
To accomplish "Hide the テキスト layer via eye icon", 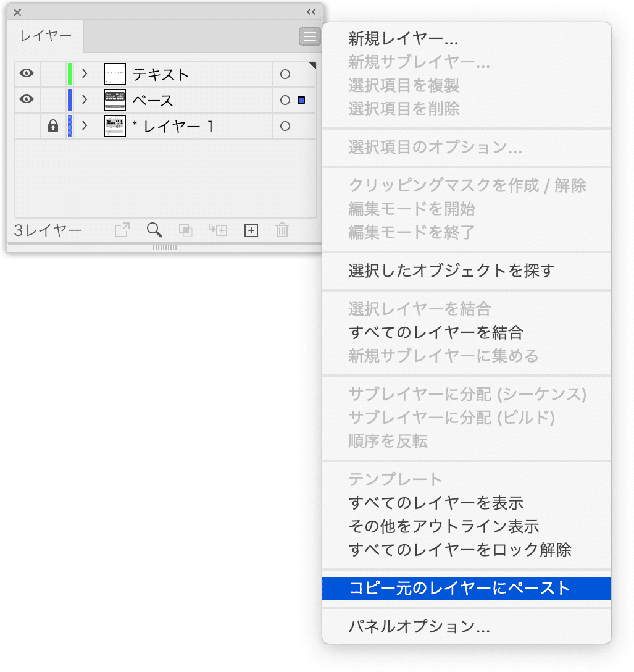I will pyautogui.click(x=27, y=73).
